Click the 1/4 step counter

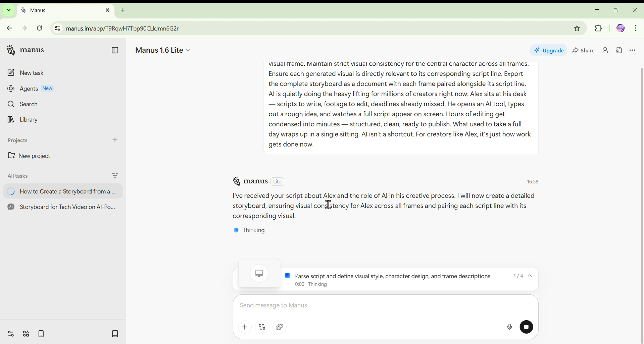pyautogui.click(x=518, y=276)
